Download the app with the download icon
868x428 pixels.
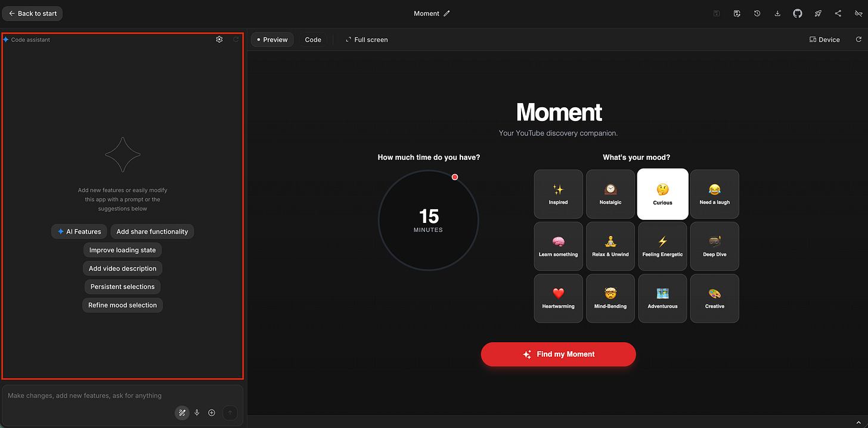point(777,13)
